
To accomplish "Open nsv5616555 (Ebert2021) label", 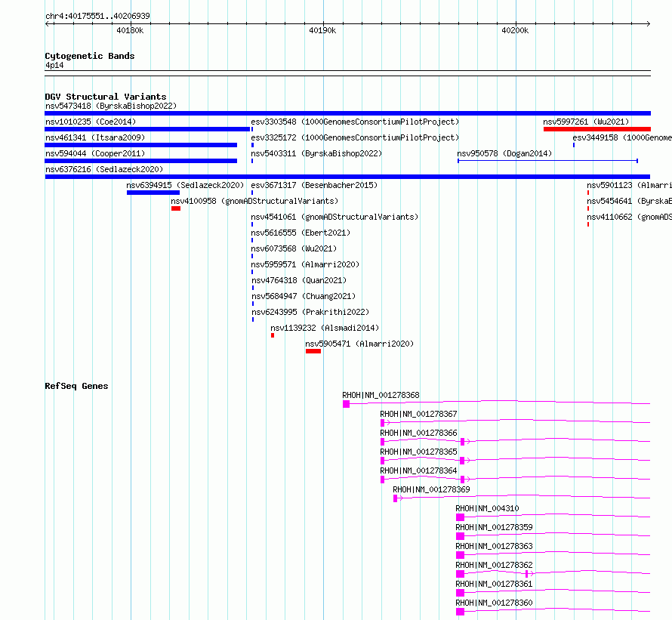I will pos(301,233).
